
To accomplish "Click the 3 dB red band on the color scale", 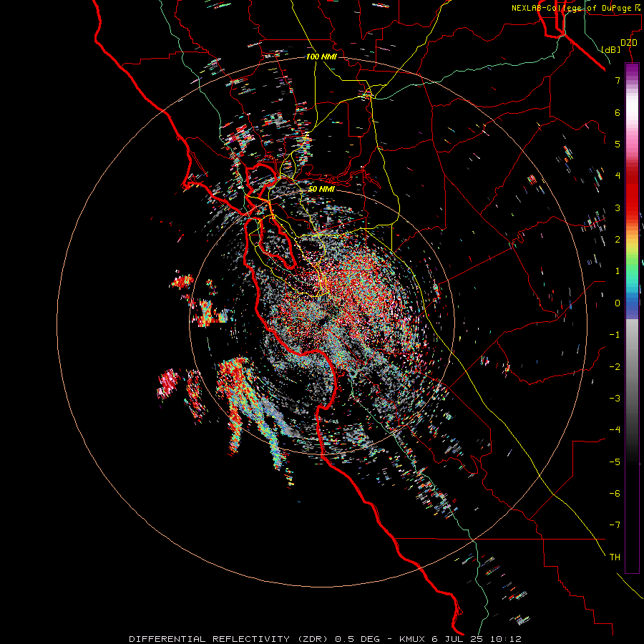I will [632, 208].
